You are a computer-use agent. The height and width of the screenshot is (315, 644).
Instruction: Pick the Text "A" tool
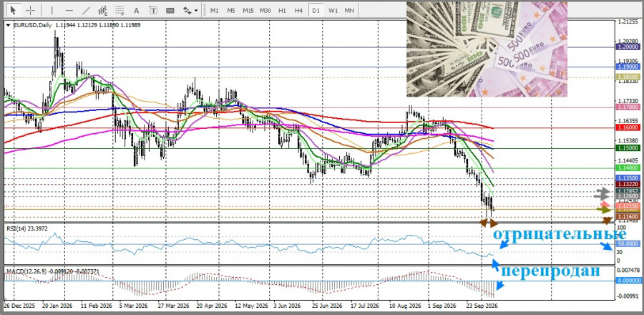click(137, 10)
